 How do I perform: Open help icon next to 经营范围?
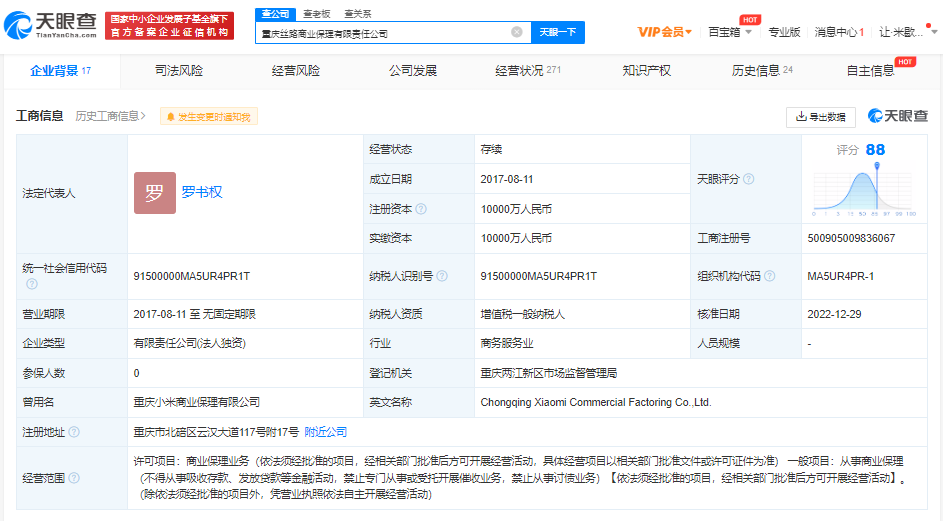point(74,478)
